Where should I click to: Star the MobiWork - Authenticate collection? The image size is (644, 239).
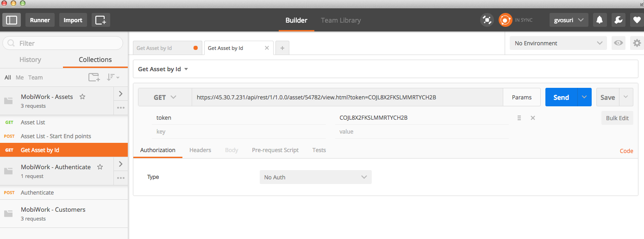click(x=100, y=167)
